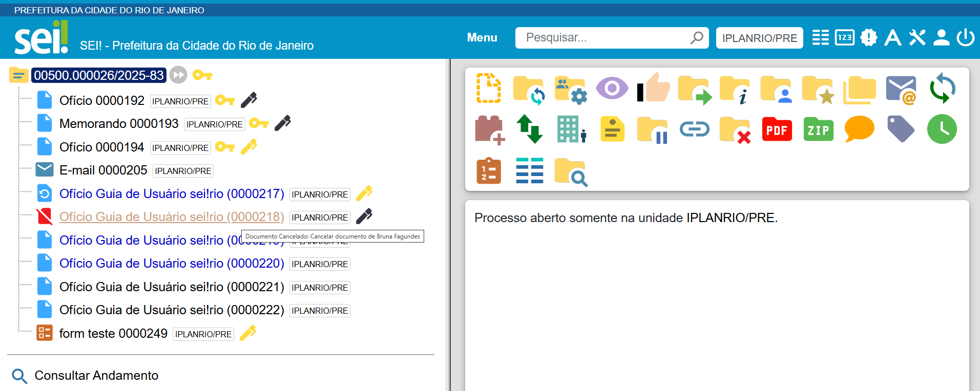The height and width of the screenshot is (391, 980).
Task: Click the dashed new document icon
Action: tap(488, 89)
